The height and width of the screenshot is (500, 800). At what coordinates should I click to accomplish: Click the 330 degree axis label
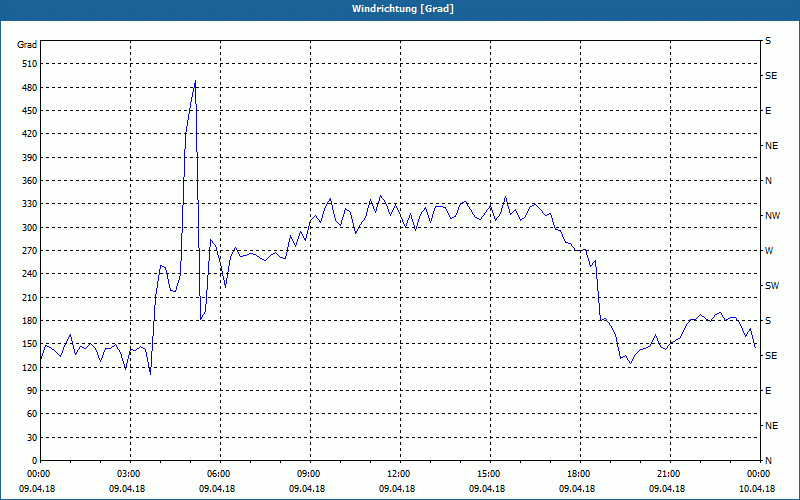[x=30, y=204]
